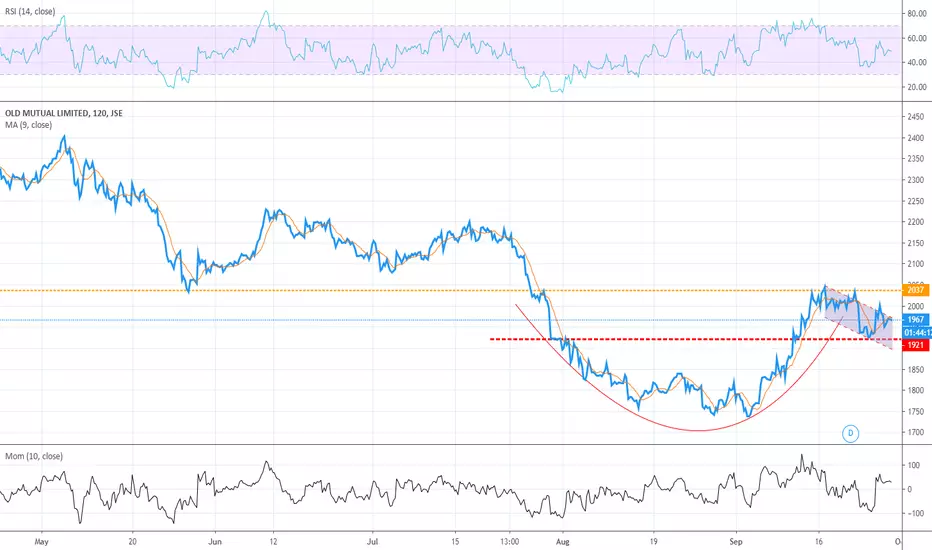Select the MA (9, close) indicator label
Viewport: 932px width, 550px height.
coord(29,125)
